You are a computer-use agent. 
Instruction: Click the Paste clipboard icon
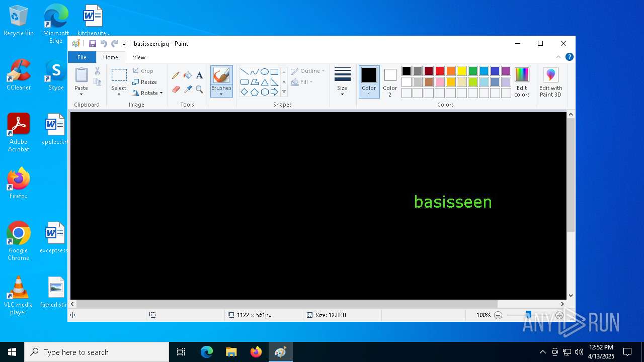81,75
